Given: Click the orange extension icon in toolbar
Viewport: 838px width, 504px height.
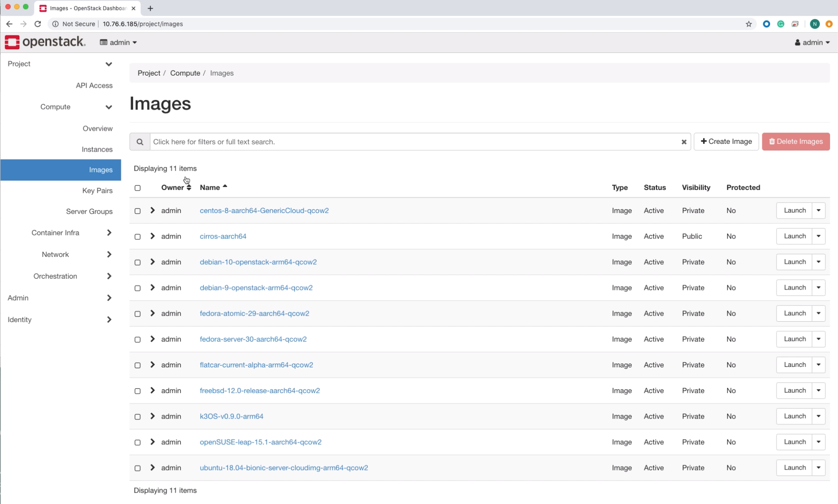Looking at the screenshot, I should click(829, 24).
